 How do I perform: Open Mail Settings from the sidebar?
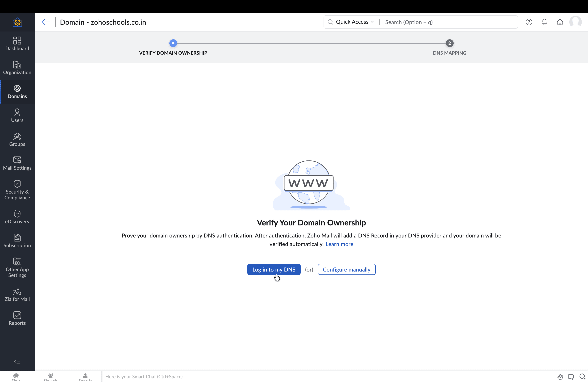click(x=17, y=163)
